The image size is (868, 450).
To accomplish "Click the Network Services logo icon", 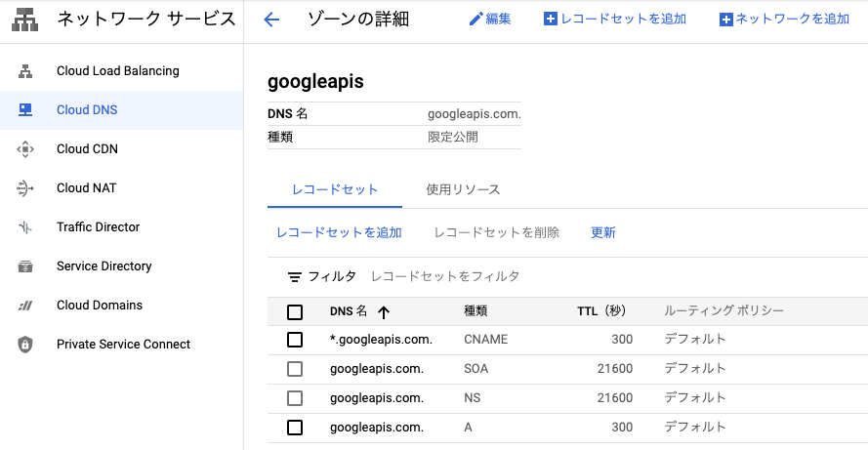I will [x=25, y=20].
